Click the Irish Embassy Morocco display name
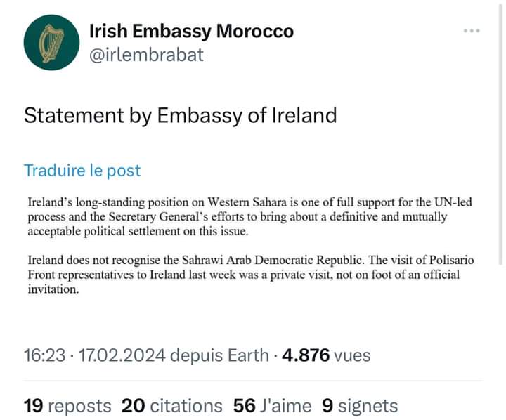This screenshot has height=420, width=506. tap(191, 31)
